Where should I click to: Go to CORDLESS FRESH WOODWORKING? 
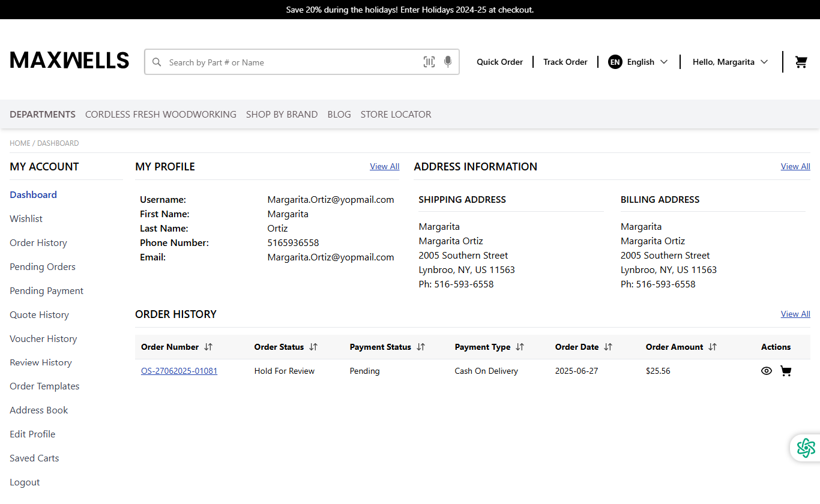[x=161, y=114]
